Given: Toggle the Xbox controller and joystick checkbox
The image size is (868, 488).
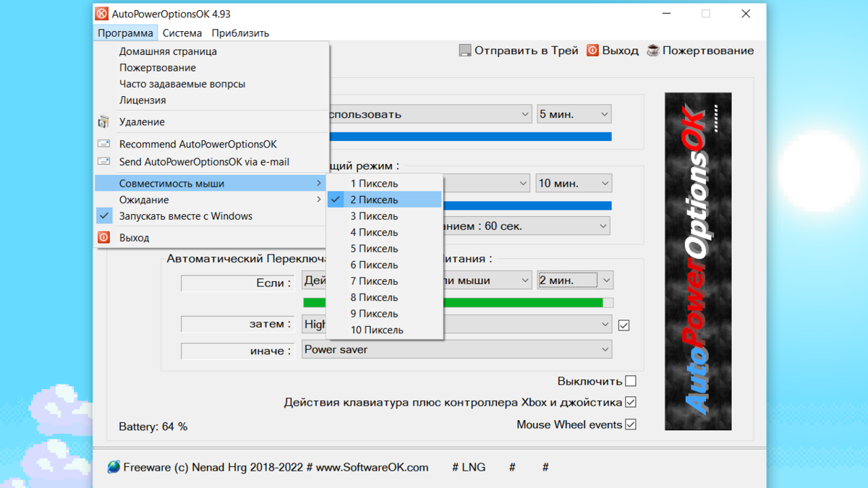Looking at the screenshot, I should pyautogui.click(x=631, y=402).
